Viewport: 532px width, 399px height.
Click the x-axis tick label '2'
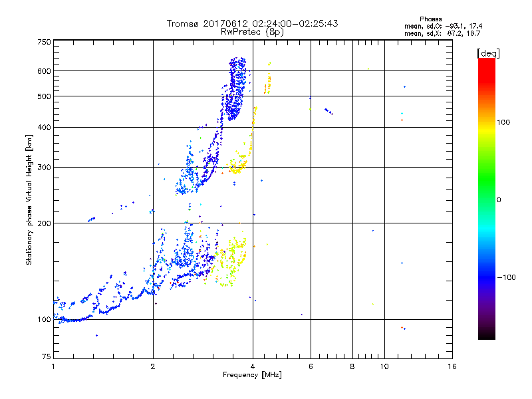pyautogui.click(x=153, y=366)
